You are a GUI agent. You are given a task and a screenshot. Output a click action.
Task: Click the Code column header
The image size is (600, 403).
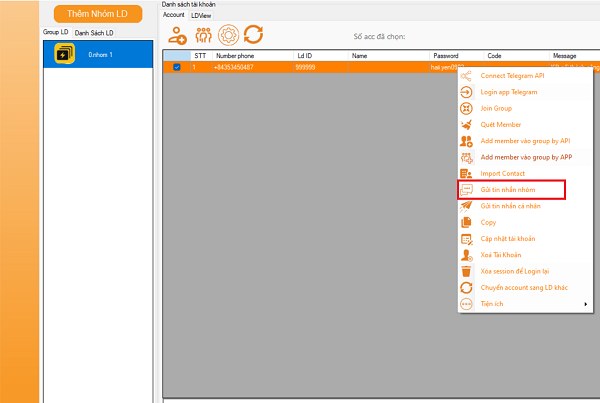tap(516, 56)
